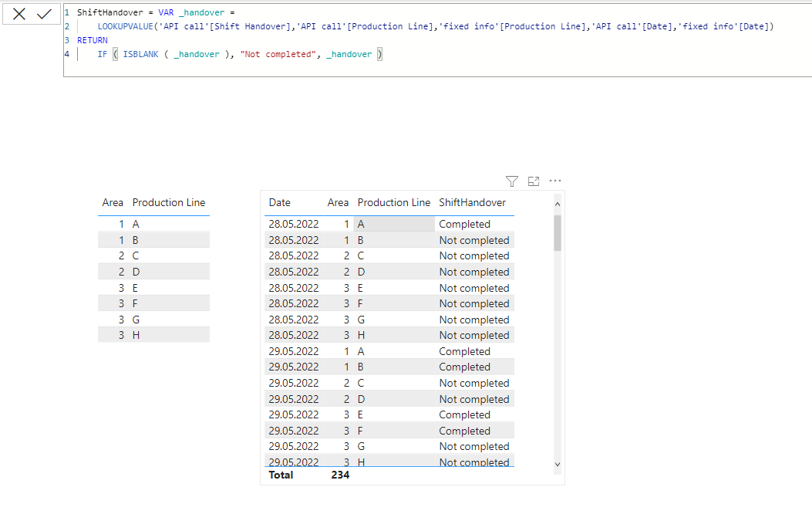Click the scrollbar up arrow on the table
The height and width of the screenshot is (521, 812).
coord(556,204)
